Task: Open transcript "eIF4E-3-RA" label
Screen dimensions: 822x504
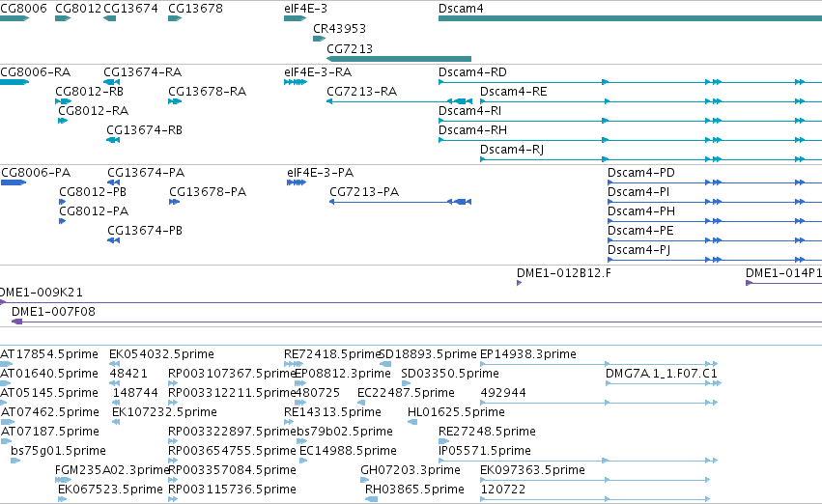Action: pyautogui.click(x=318, y=72)
